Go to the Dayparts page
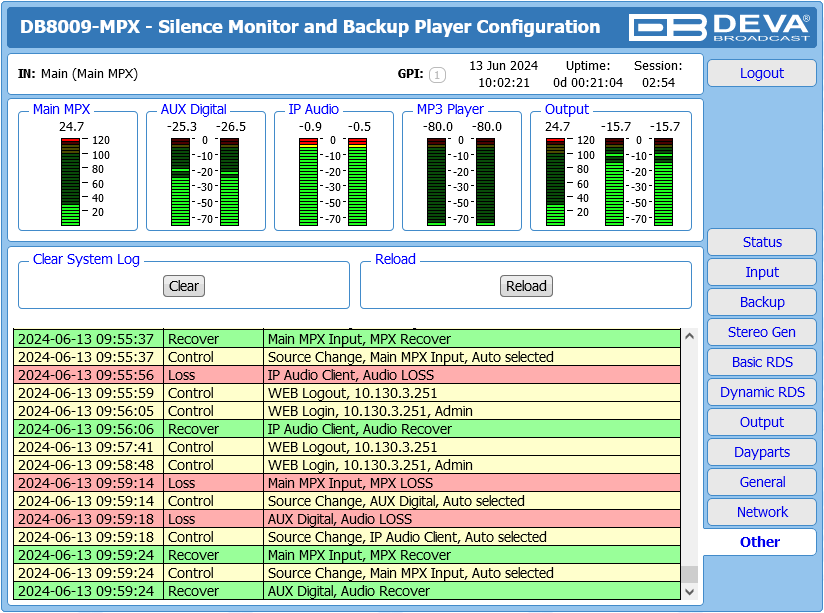 [761, 452]
